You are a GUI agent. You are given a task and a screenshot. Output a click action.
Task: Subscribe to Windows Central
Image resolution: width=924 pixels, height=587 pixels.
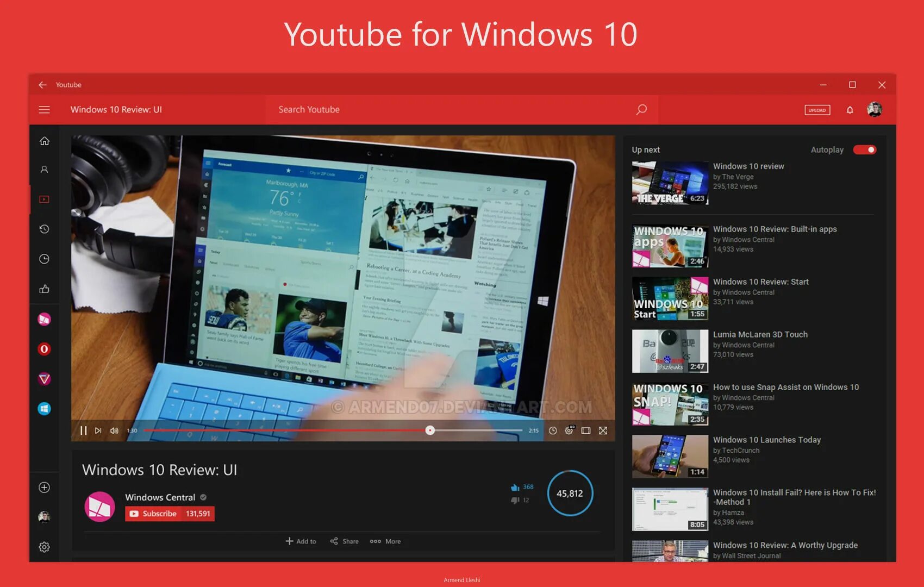[154, 514]
